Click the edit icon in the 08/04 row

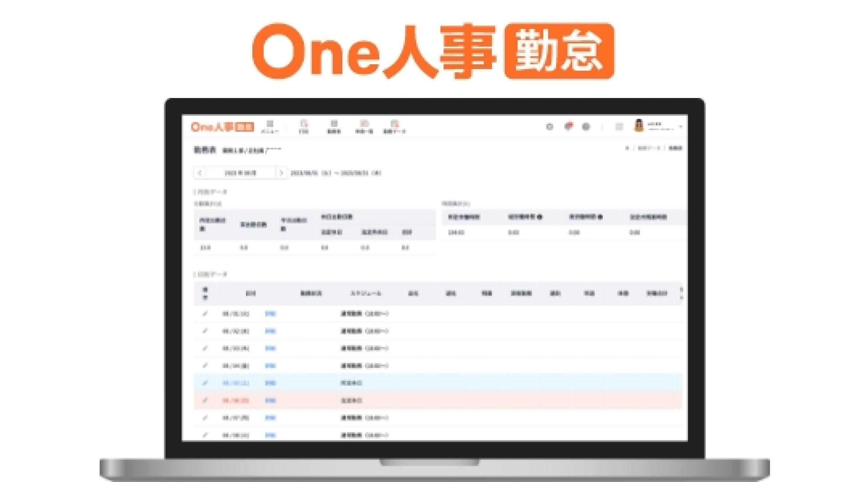205,366
